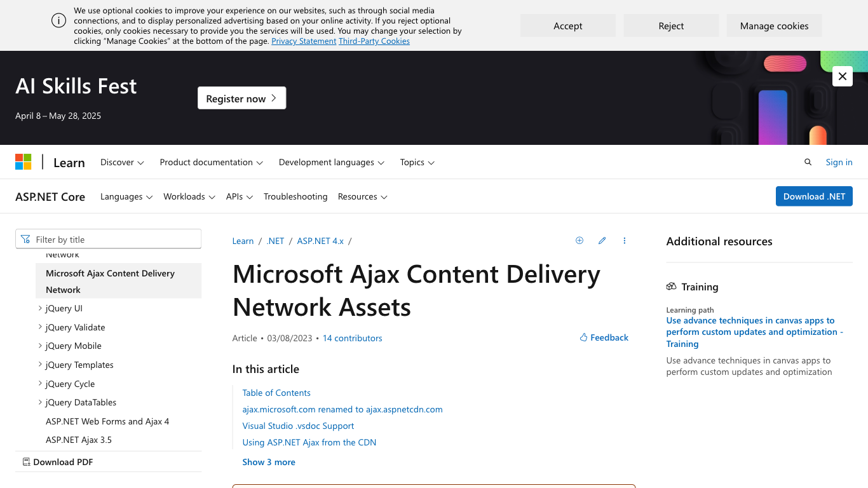
Task: Open the Product documentation dropdown
Action: 211,162
